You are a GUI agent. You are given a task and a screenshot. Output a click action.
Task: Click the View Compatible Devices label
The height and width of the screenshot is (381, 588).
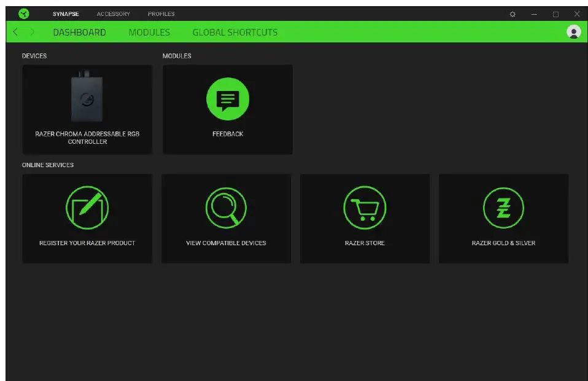(x=226, y=243)
